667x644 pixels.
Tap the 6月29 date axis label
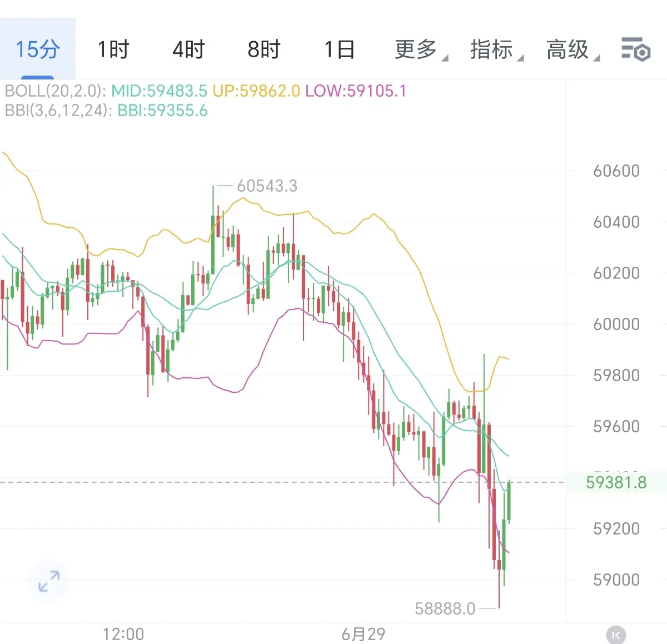[x=363, y=634]
